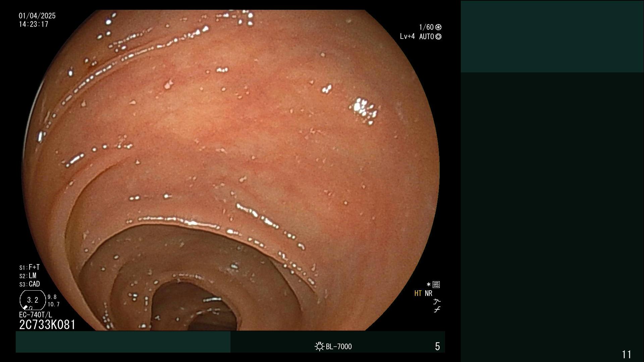Screen dimensions: 644x362
Task: Select the yellow HT indicator
Action: (418, 293)
